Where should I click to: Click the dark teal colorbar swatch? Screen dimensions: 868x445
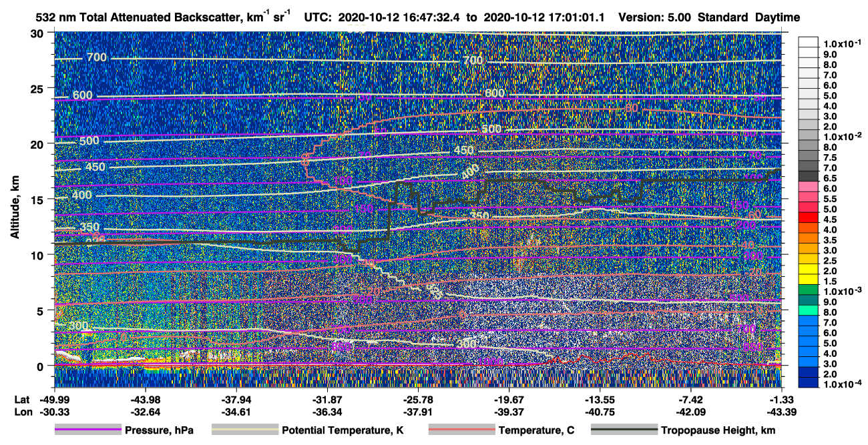[809, 300]
